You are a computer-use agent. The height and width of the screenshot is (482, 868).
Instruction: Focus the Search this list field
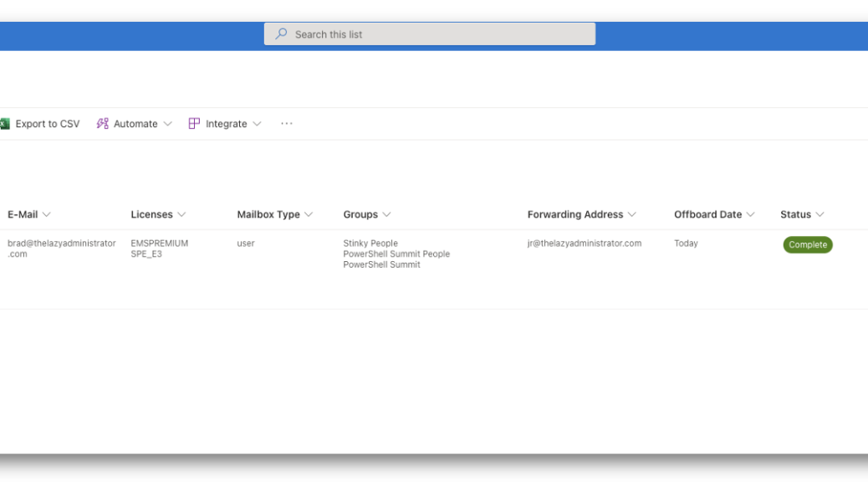(x=430, y=33)
